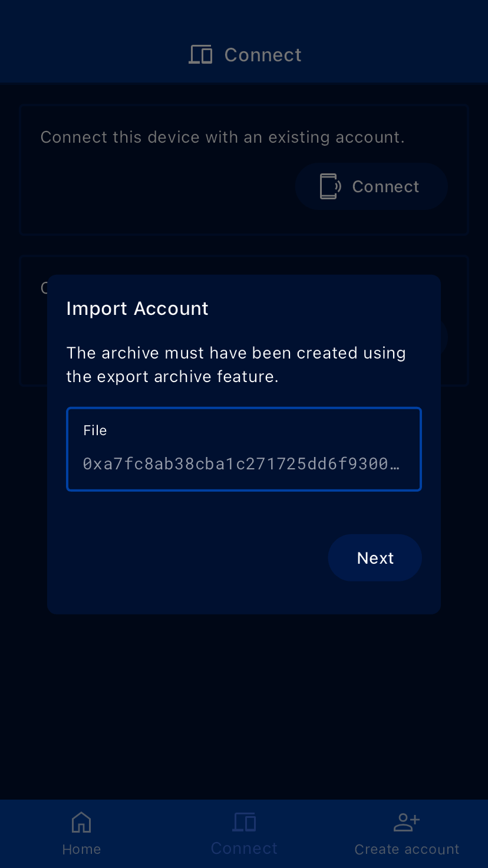Open the Create account tab label
Screen dimensions: 488x868
click(407, 849)
